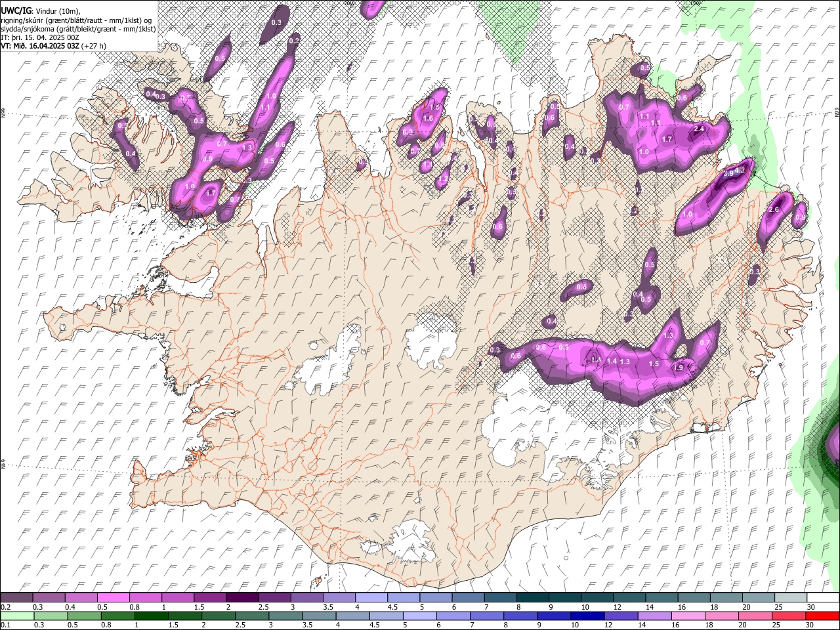Click the '(+27 h)' forecast offset text
Screen dimensions: 840x630
pos(94,46)
